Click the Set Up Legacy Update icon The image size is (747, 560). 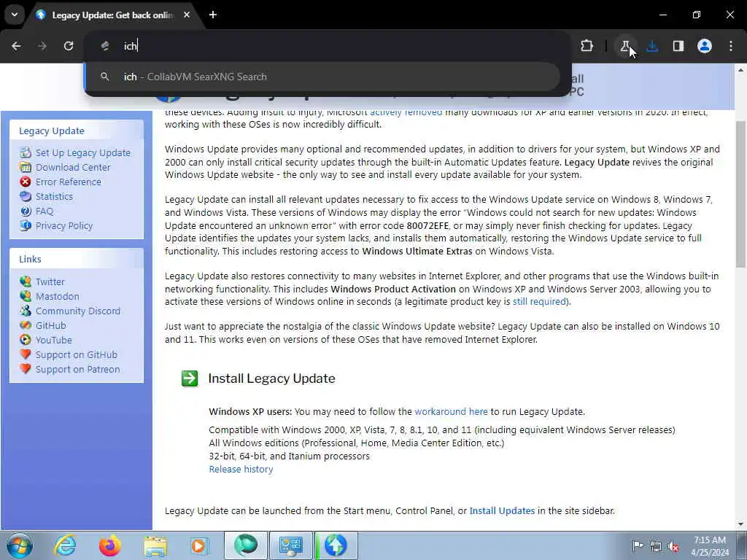(x=26, y=152)
